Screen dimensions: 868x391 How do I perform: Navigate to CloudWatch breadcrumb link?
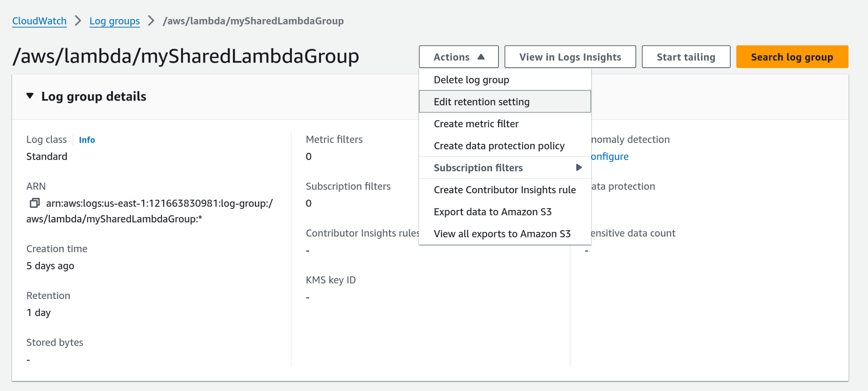(39, 21)
